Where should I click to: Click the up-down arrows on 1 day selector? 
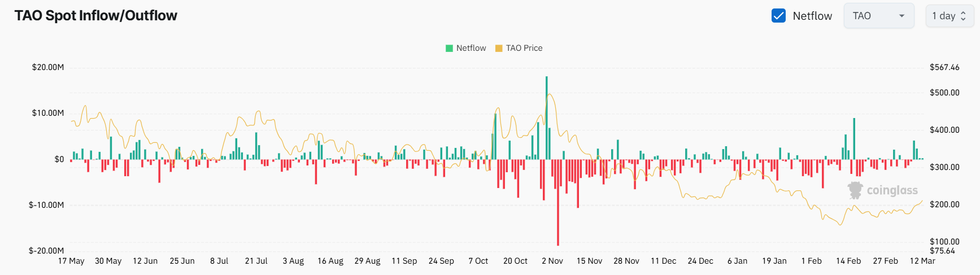pyautogui.click(x=964, y=16)
